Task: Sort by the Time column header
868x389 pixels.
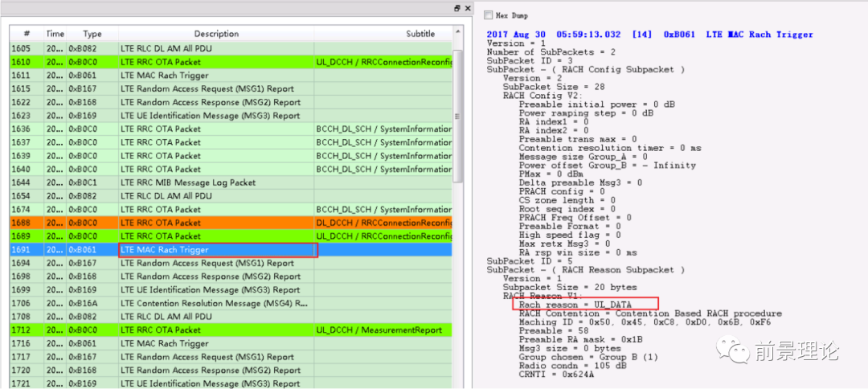Action: (55, 34)
